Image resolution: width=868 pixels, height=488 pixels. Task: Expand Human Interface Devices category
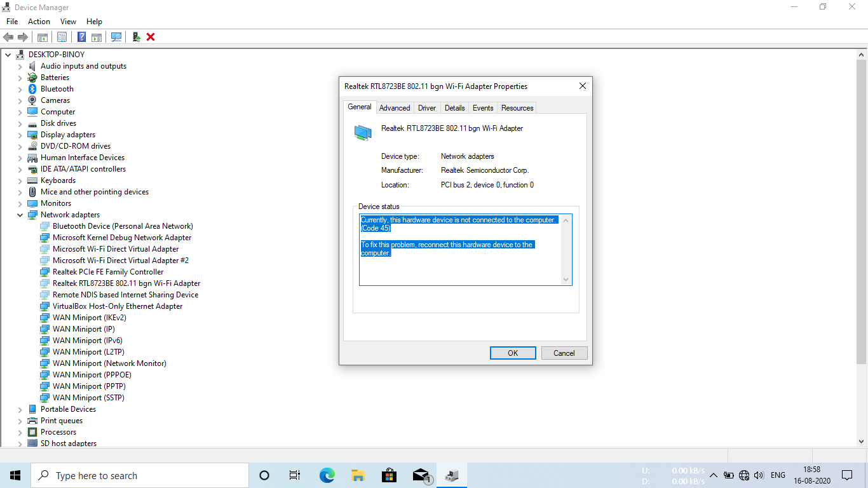click(20, 158)
